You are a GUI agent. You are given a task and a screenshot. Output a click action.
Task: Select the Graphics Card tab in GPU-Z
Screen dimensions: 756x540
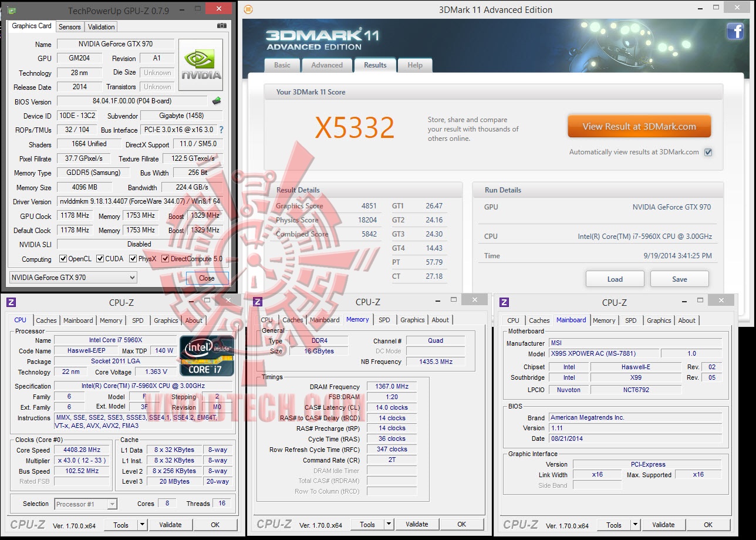32,26
